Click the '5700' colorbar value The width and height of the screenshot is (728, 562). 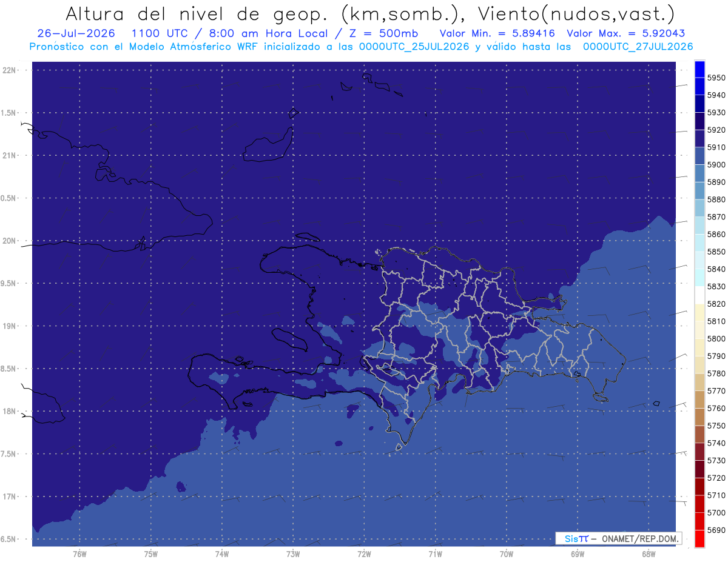[x=716, y=513]
